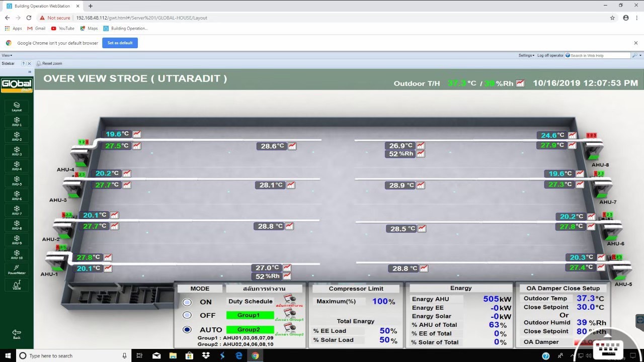Viewport: 644px width, 362px height.
Task: Open the Group1 schedule calendar icon
Action: click(x=289, y=312)
